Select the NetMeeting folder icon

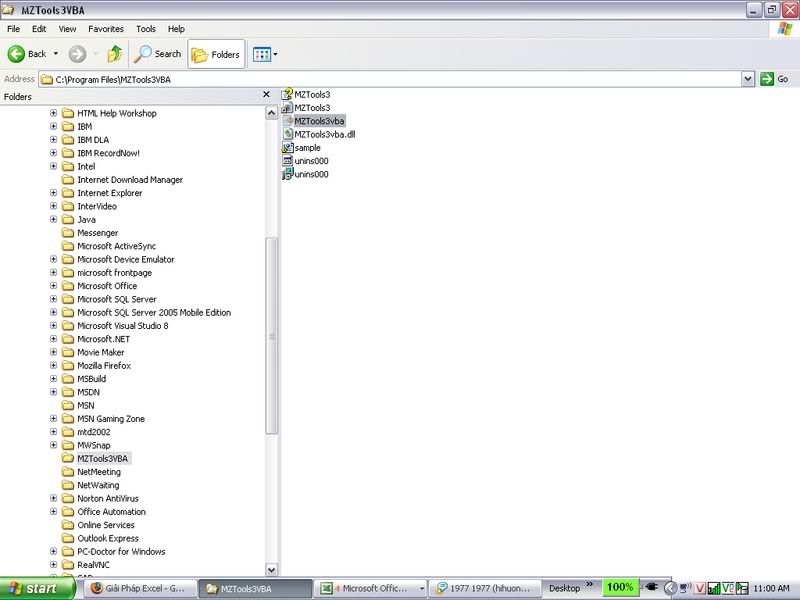[68, 471]
